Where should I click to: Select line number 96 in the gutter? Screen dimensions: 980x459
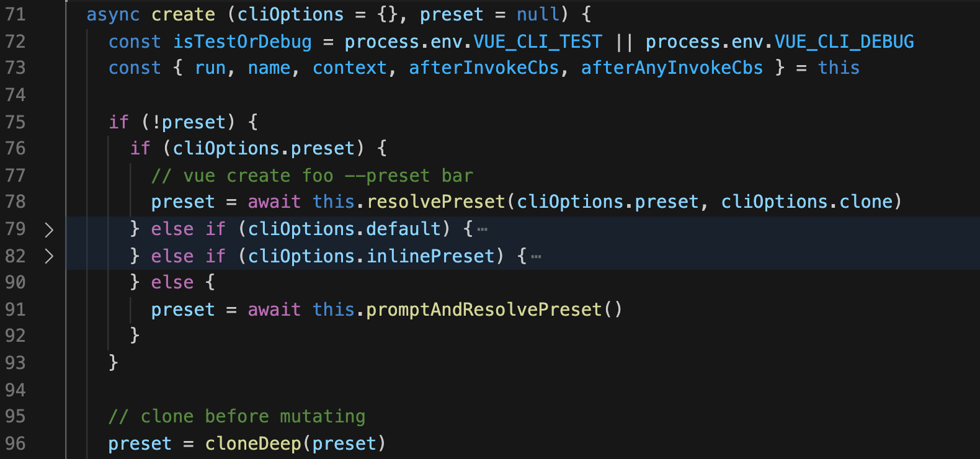point(16,443)
